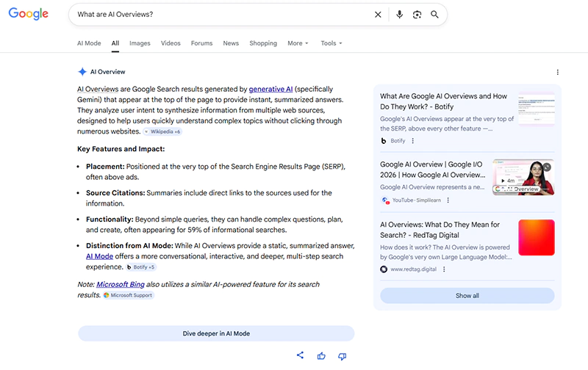Image resolution: width=588 pixels, height=370 pixels.
Task: Click the Google logo
Action: (x=29, y=14)
